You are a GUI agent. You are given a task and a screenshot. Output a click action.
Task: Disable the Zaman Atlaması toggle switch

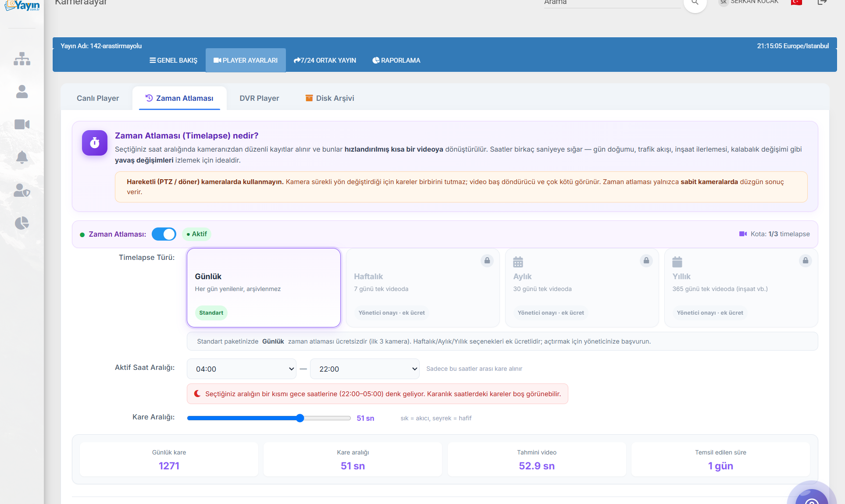tap(164, 234)
